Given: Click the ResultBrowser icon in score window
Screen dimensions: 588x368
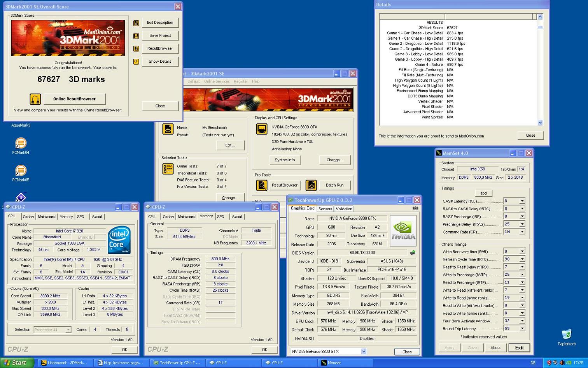Looking at the screenshot, I should [x=136, y=49].
